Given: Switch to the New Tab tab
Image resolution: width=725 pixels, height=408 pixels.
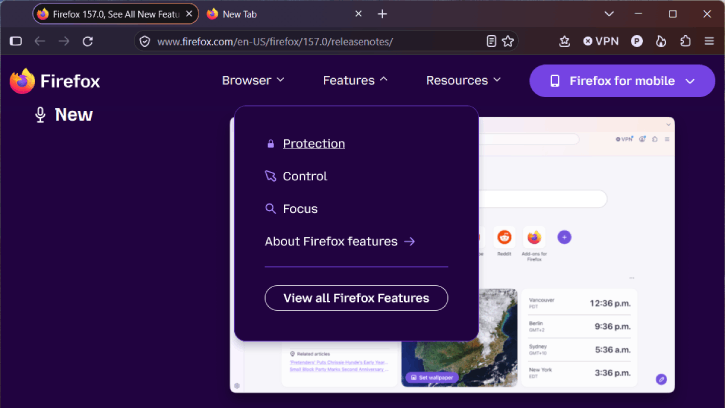Looking at the screenshot, I should pyautogui.click(x=285, y=14).
